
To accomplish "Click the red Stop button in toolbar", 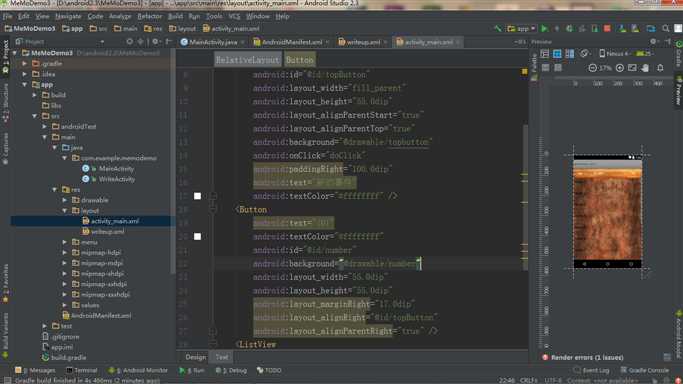I will [x=607, y=29].
